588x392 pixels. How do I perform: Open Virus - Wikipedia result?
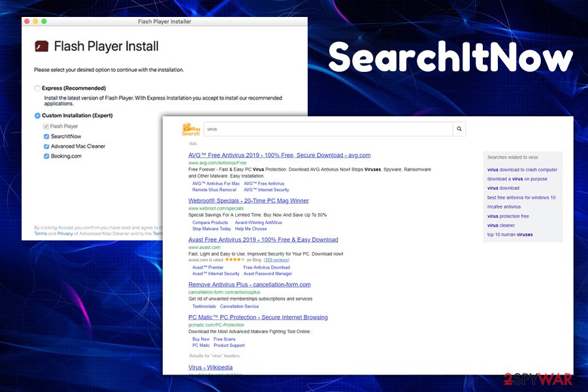(210, 368)
